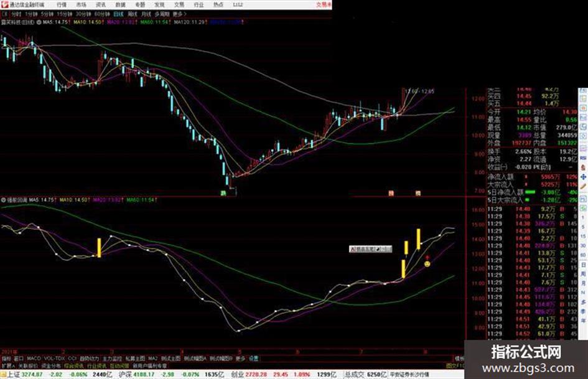The width and height of the screenshot is (588, 379).
Task: Click the yellow status bar icon before 上证
Action: pyautogui.click(x=3, y=375)
